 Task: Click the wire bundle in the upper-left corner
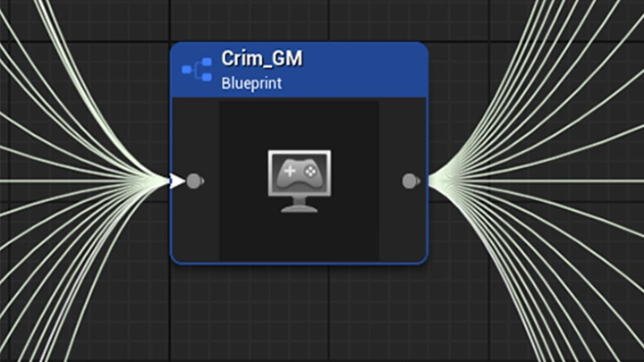pos(36,36)
